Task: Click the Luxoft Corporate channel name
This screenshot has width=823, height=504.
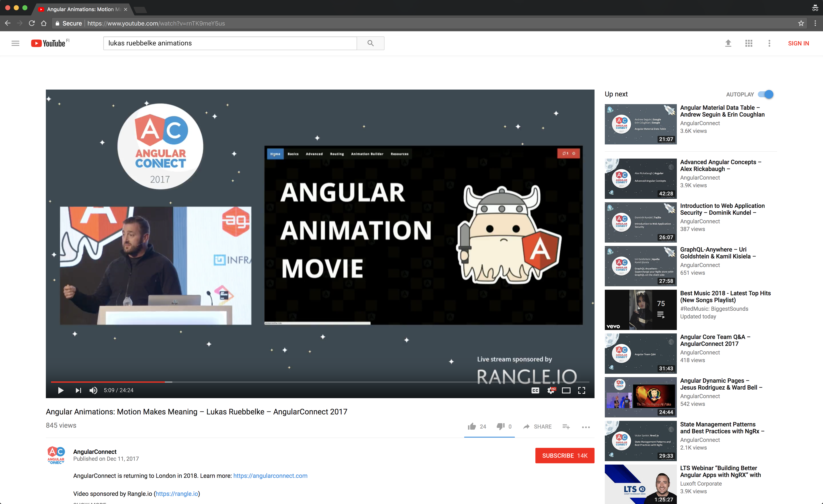Action: tap(701, 483)
